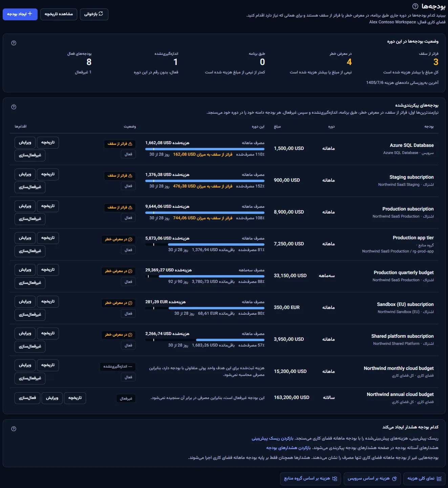Viewport: 448px width, 488px height.
Task: Open the بازکردن هشدارهای بودجه link
Action: [289, 448]
